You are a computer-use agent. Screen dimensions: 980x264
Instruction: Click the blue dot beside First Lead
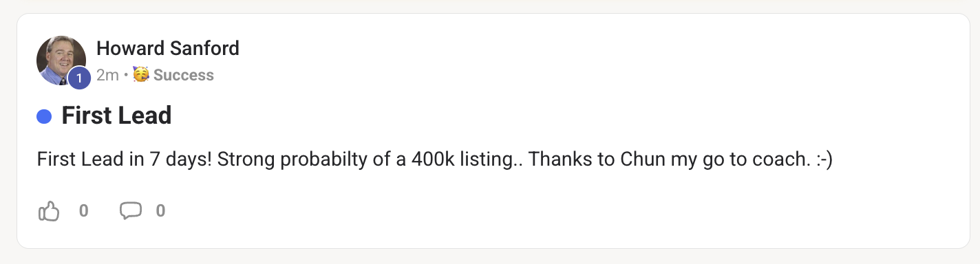tap(44, 117)
